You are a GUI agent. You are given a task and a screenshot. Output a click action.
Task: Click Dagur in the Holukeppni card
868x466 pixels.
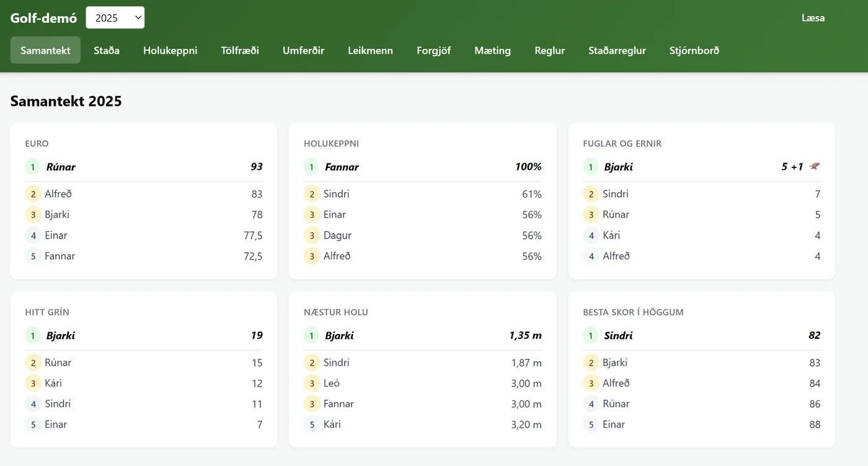[337, 235]
